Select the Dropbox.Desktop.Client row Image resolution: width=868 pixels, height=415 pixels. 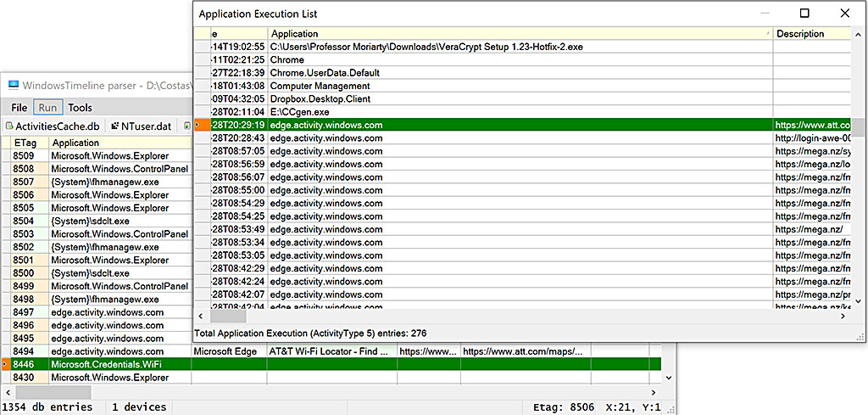click(522, 98)
